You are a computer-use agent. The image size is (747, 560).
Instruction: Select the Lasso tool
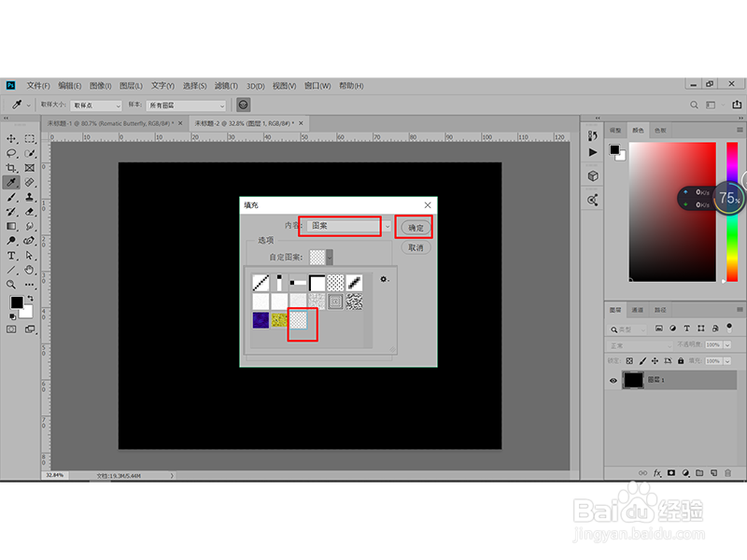point(11,153)
